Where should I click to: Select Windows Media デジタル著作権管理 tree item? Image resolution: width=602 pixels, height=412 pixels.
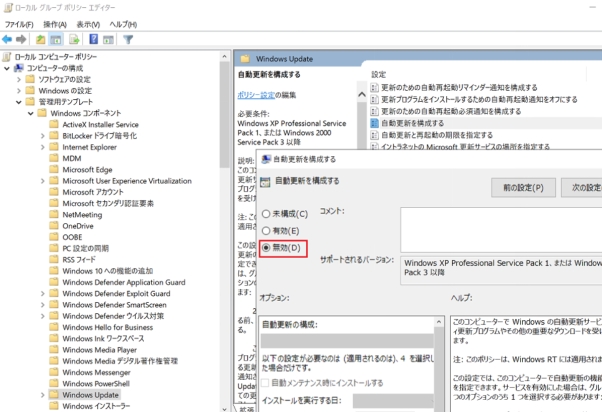[x=120, y=361]
